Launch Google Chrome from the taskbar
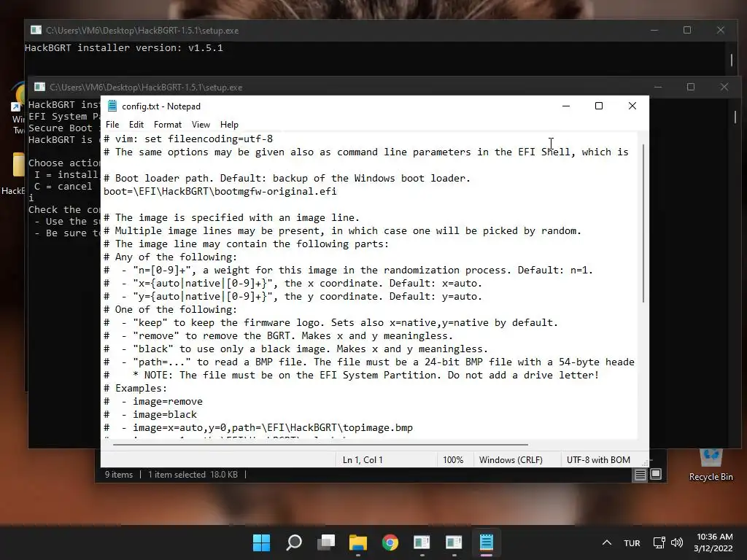Viewport: 747px width, 560px height. pos(390,542)
